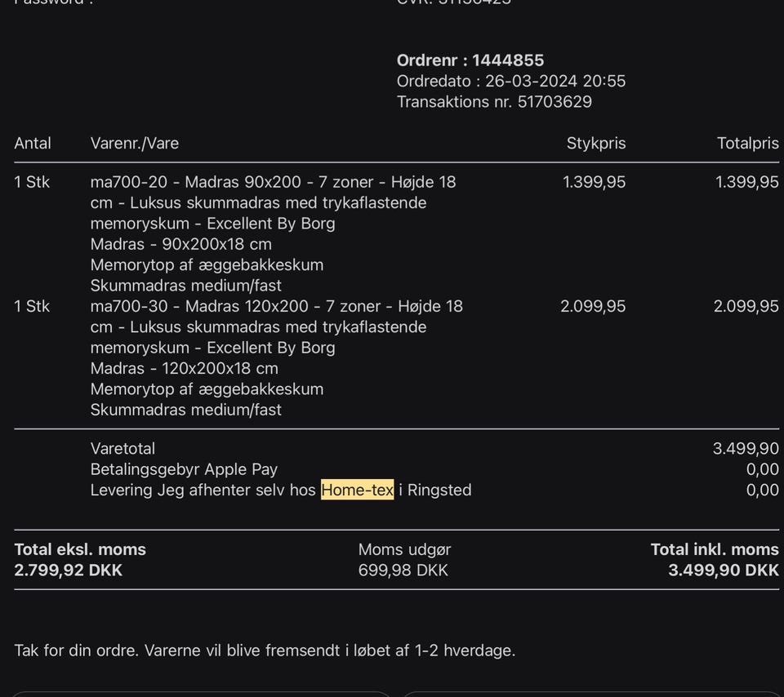Click the Totalpris column header
The height and width of the screenshot is (697, 784).
[x=747, y=143]
